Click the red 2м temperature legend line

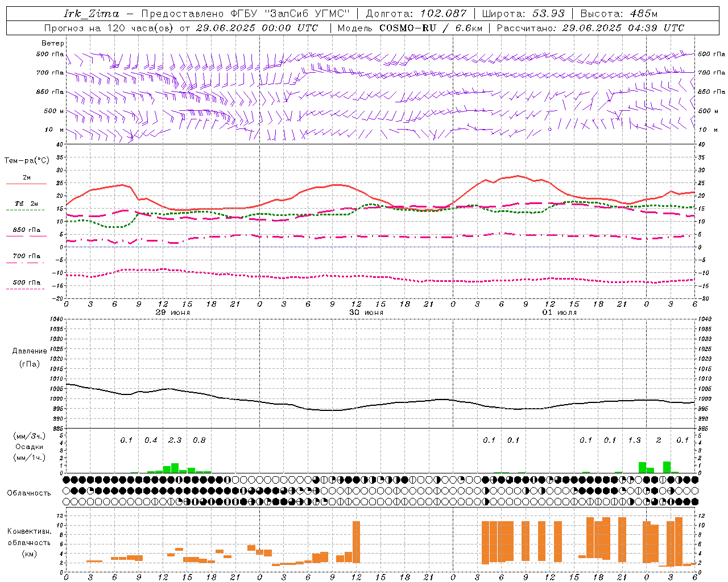click(x=26, y=184)
